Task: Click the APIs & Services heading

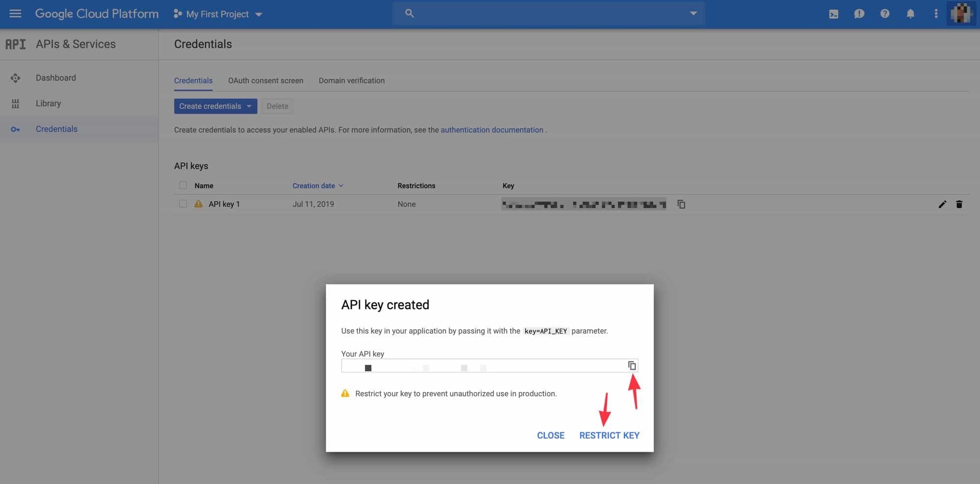Action: click(76, 44)
